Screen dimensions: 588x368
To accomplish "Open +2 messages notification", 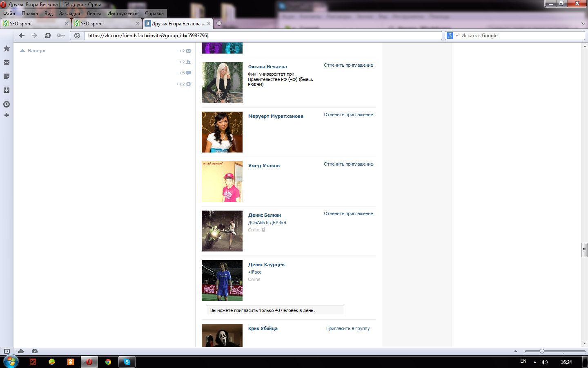I will [x=185, y=51].
